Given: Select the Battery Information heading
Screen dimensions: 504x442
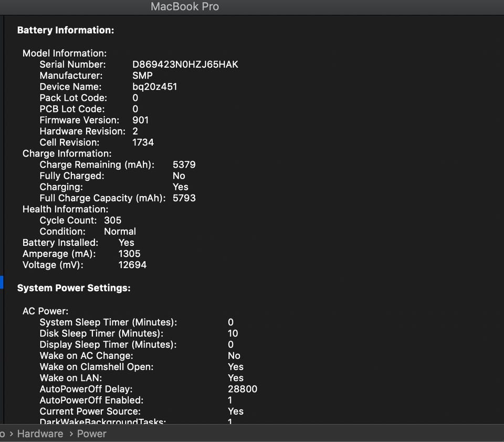Looking at the screenshot, I should pyautogui.click(x=66, y=30).
